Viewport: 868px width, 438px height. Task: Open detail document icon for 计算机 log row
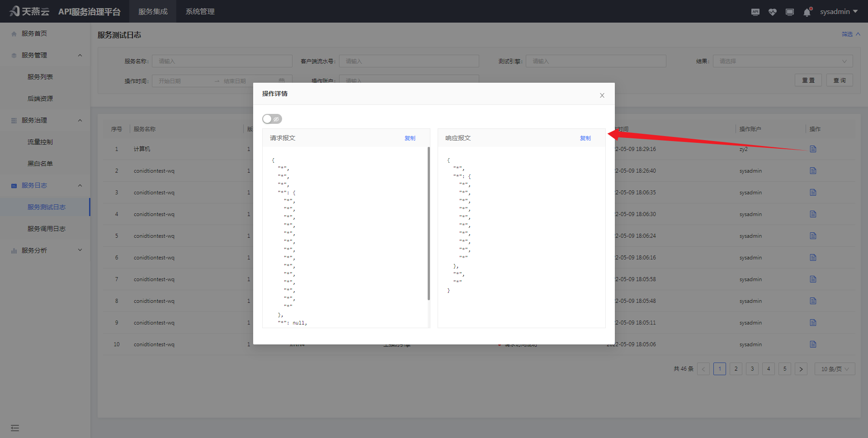(x=813, y=149)
